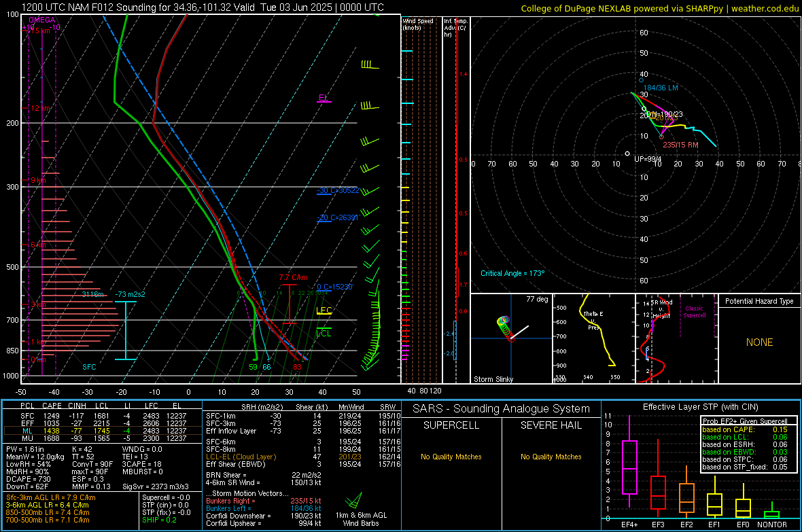Image resolution: width=802 pixels, height=532 pixels.
Task: Click the 'SFC-1km' shear table row label
Action: coord(220,416)
